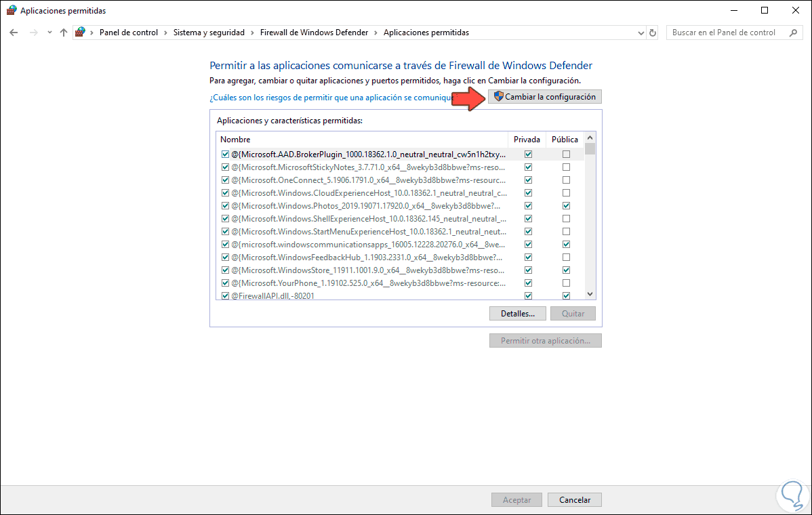The image size is (812, 515).
Task: Toggle FirewallAPI.dll,-80201 enable checkbox
Action: [x=225, y=296]
